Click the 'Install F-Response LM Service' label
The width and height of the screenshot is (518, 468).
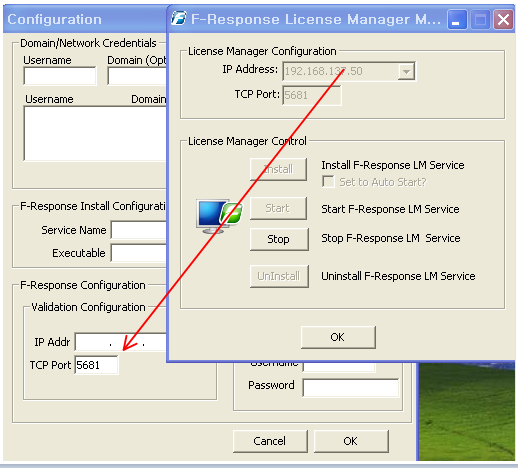coord(393,165)
